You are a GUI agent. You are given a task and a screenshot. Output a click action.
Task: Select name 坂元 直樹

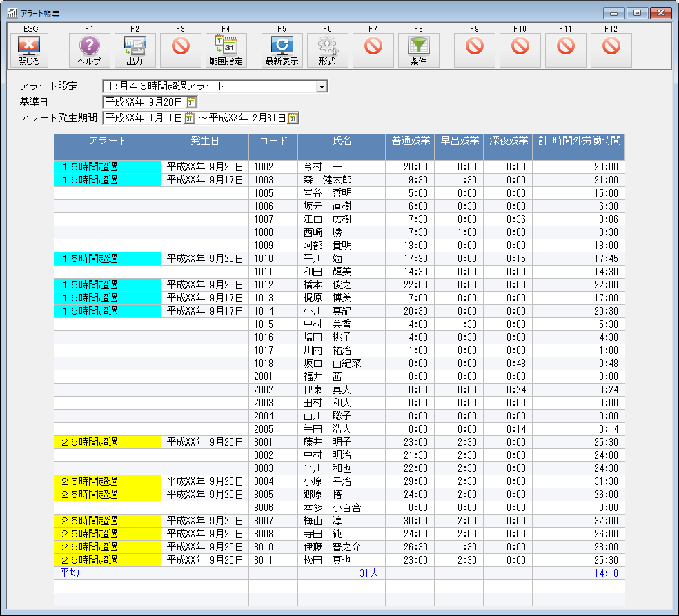(x=342, y=206)
